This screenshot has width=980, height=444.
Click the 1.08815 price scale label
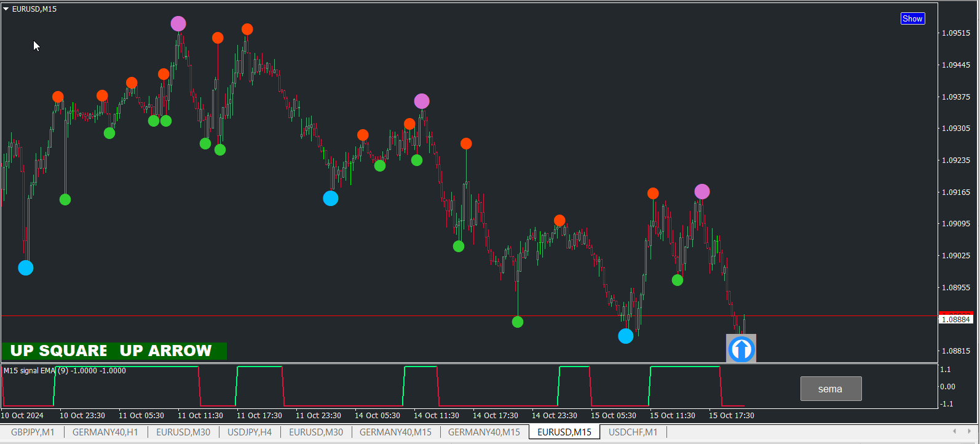956,351
